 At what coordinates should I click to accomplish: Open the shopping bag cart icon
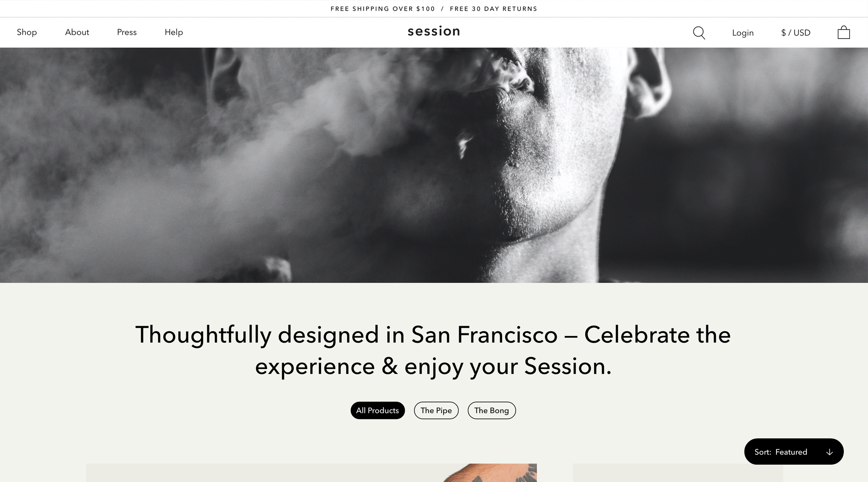843,32
